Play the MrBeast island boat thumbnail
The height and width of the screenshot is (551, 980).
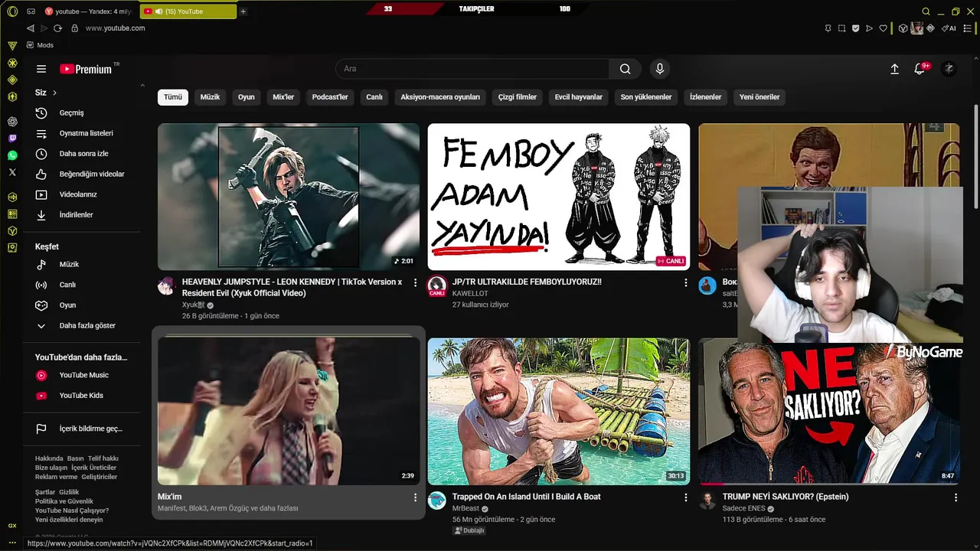pyautogui.click(x=559, y=412)
